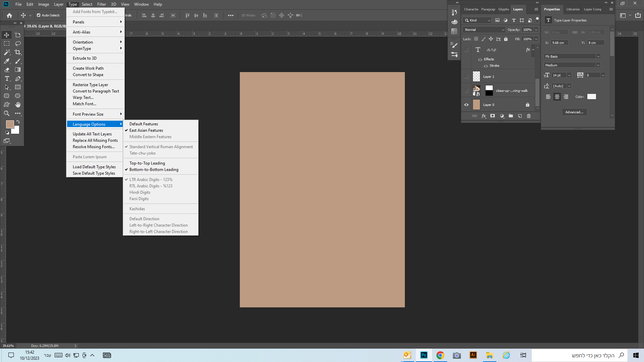Click the white text Color swatch
Viewport: 644px width, 362px height.
click(592, 97)
